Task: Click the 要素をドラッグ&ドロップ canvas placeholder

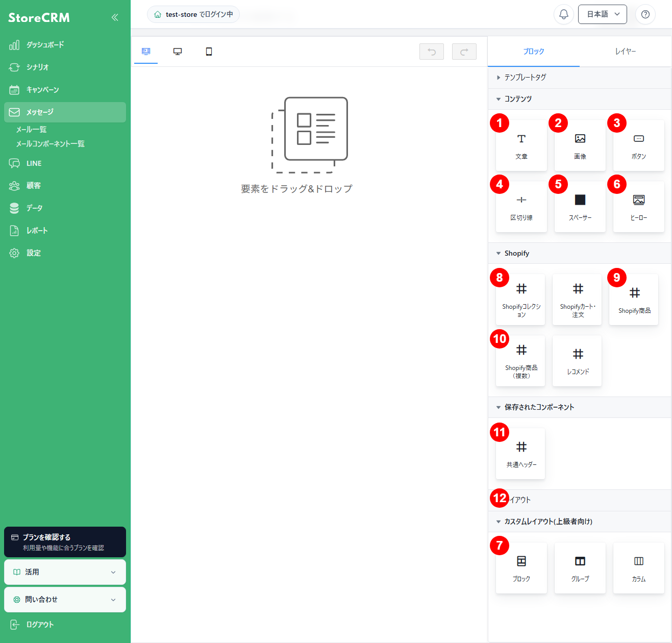Action: (x=296, y=189)
